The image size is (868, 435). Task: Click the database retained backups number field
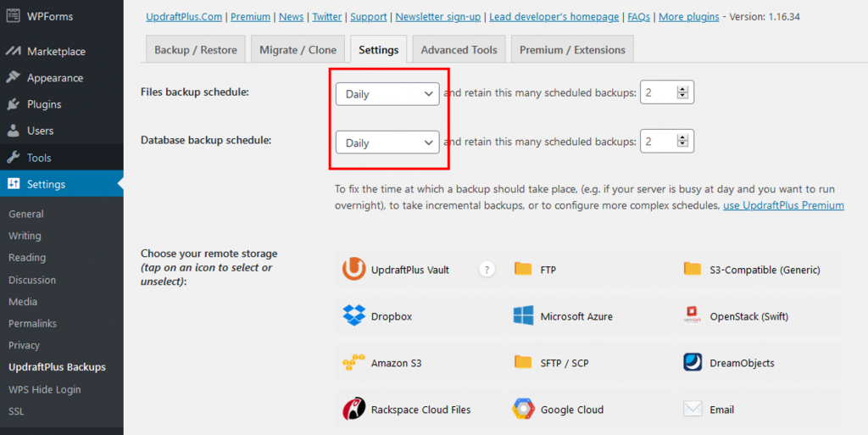[x=658, y=142]
